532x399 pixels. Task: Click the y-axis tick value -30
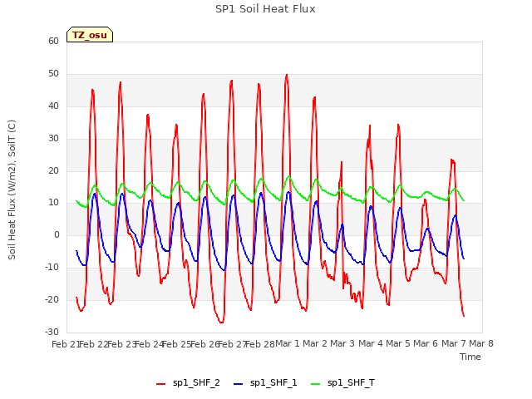[52, 332]
